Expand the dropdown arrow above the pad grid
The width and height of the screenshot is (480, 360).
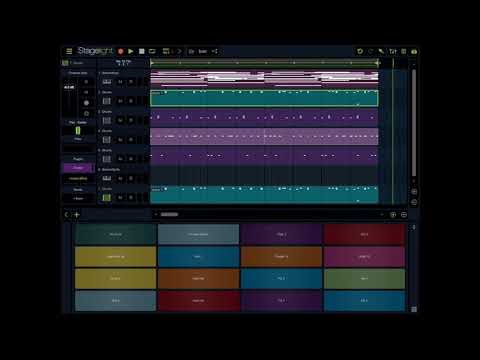156,214
